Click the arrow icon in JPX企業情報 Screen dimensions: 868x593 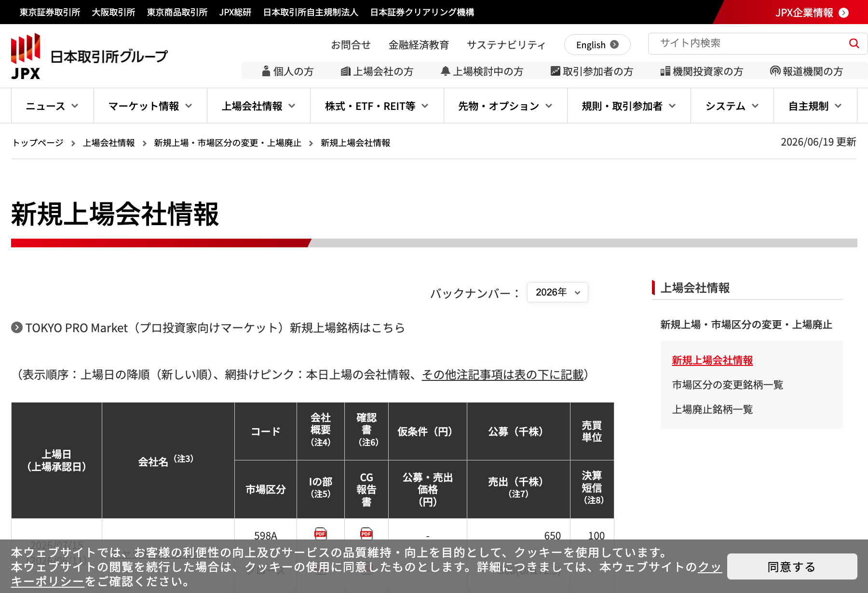[x=844, y=13]
